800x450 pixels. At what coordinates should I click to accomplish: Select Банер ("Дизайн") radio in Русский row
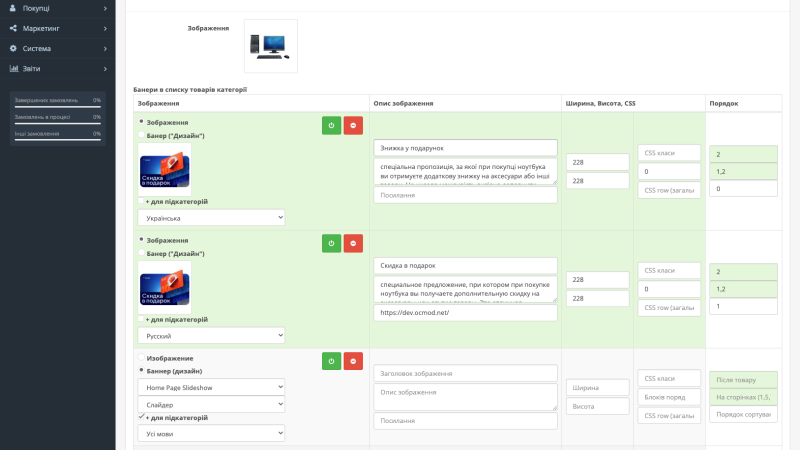[141, 253]
